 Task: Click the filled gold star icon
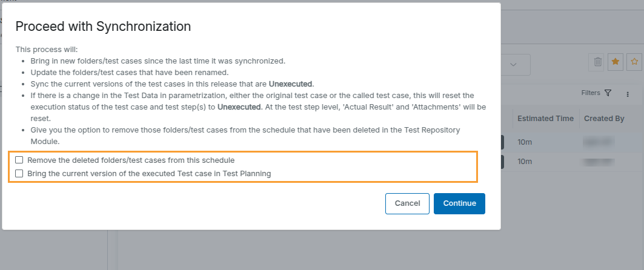(616, 62)
